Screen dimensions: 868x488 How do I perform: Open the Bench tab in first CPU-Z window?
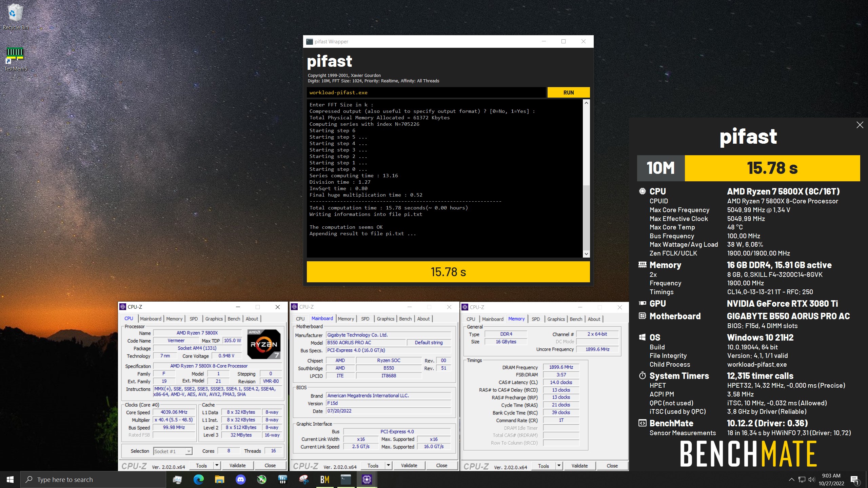234,319
